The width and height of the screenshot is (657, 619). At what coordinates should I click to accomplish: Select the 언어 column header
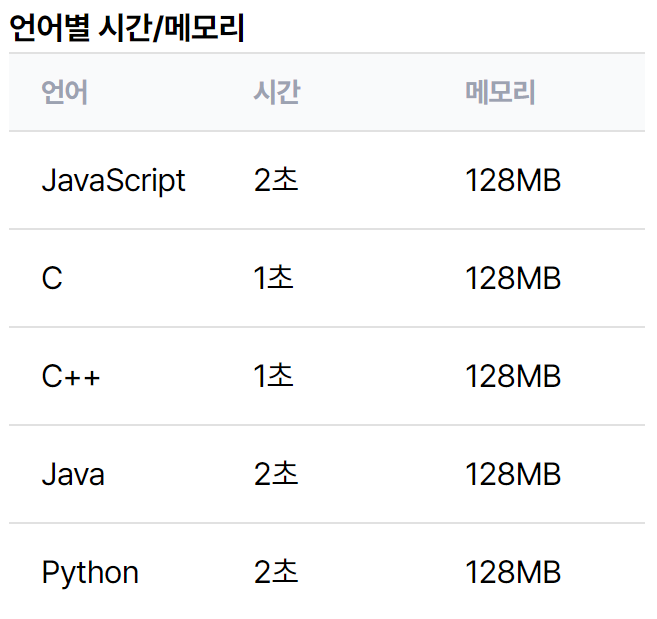tap(65, 92)
